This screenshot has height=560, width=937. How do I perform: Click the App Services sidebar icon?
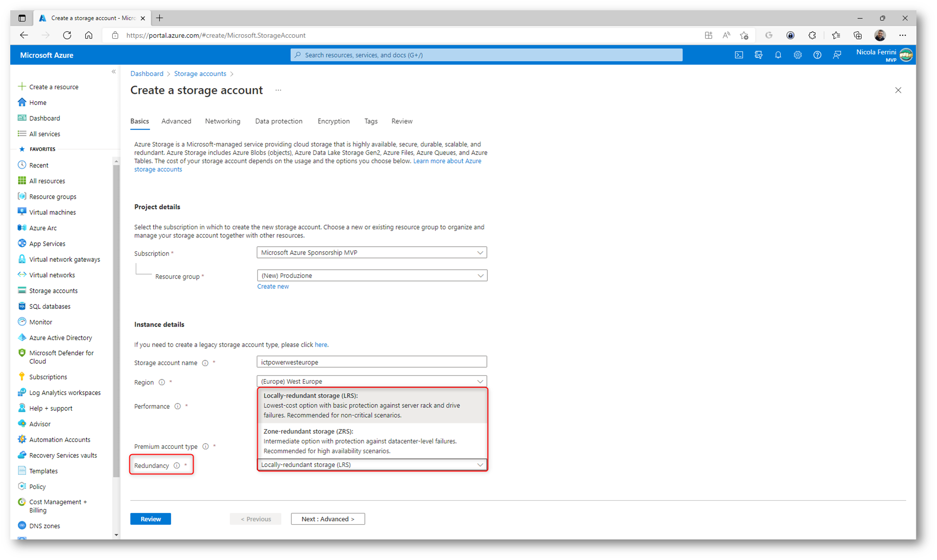22,243
